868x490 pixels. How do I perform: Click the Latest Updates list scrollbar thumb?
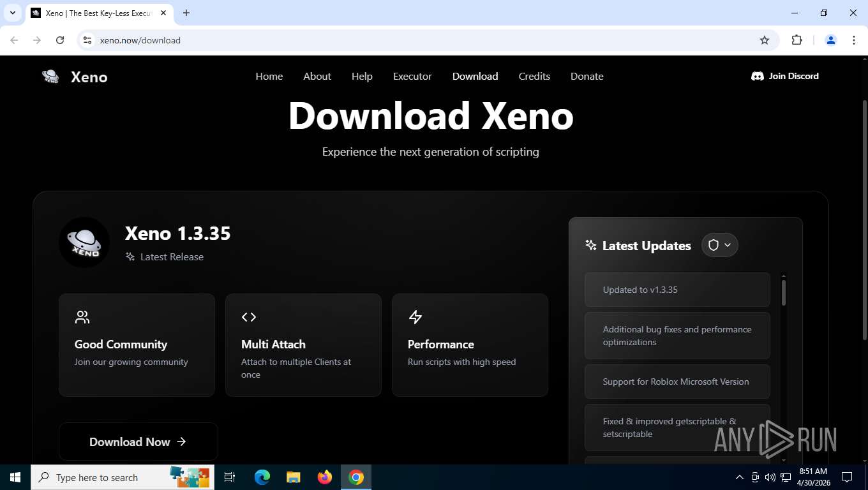[784, 293]
